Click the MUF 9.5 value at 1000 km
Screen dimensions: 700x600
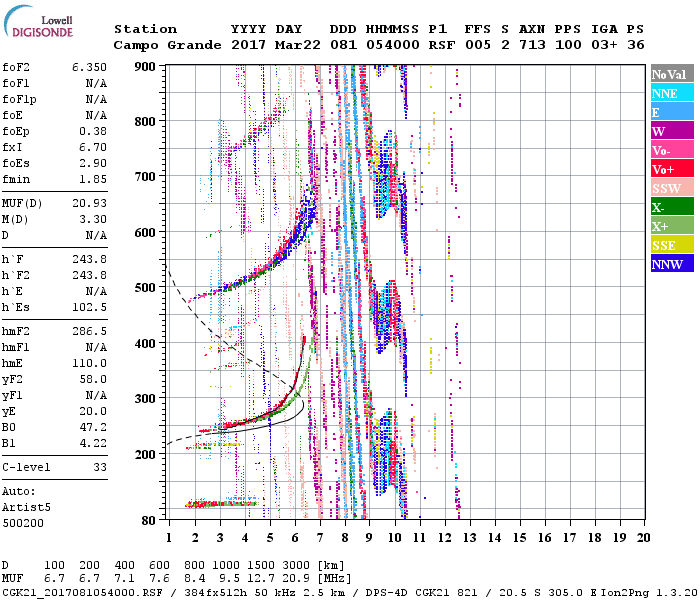pos(229,579)
